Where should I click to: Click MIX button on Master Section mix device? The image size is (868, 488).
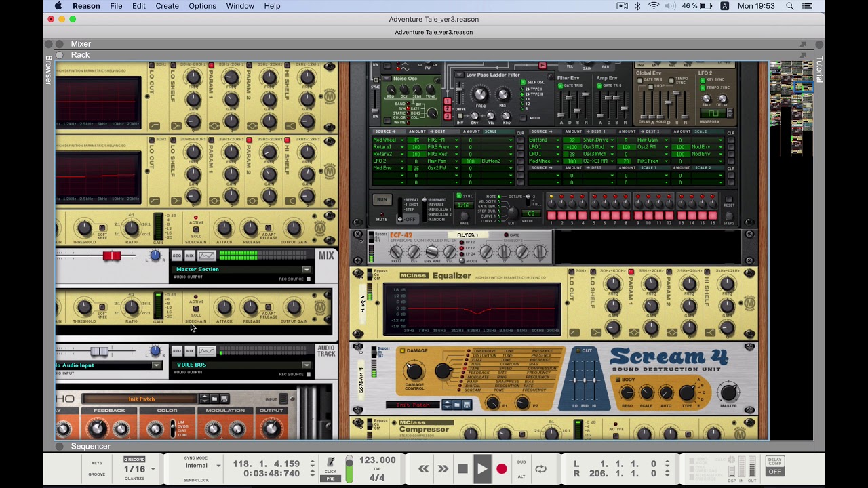coord(190,256)
